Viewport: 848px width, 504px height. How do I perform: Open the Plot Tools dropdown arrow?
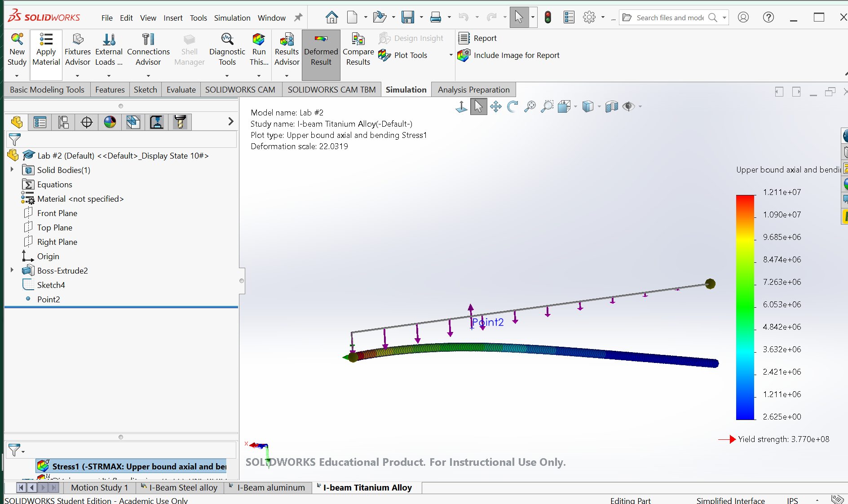click(x=451, y=55)
